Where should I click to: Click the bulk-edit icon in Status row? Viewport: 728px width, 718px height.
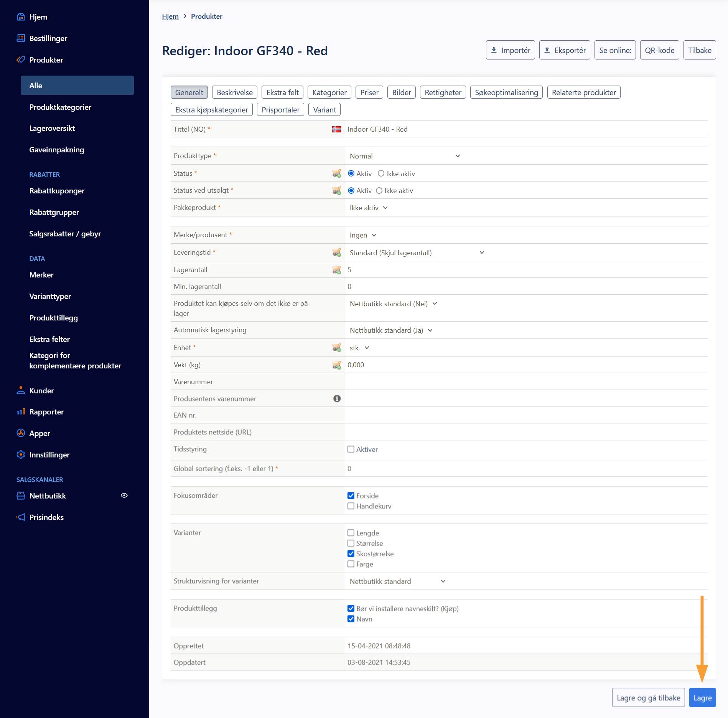336,174
